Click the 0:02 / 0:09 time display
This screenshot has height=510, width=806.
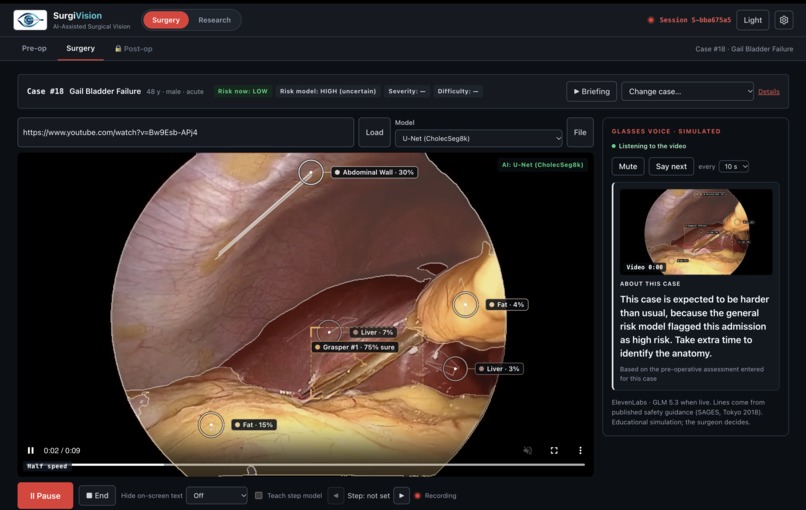point(62,450)
